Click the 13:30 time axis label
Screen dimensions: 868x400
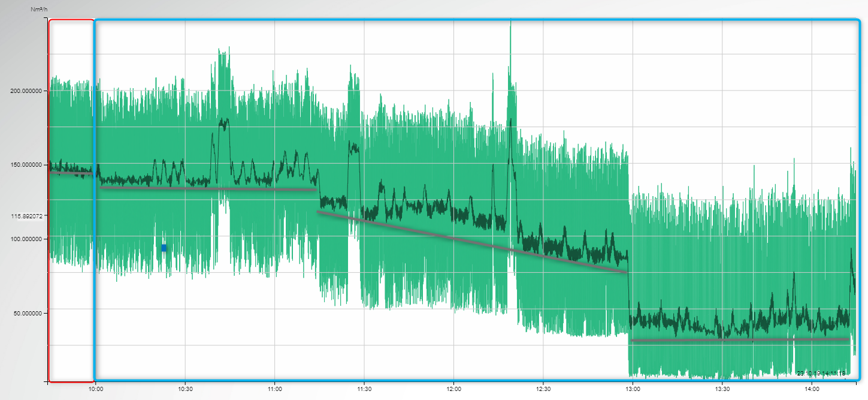click(x=722, y=389)
